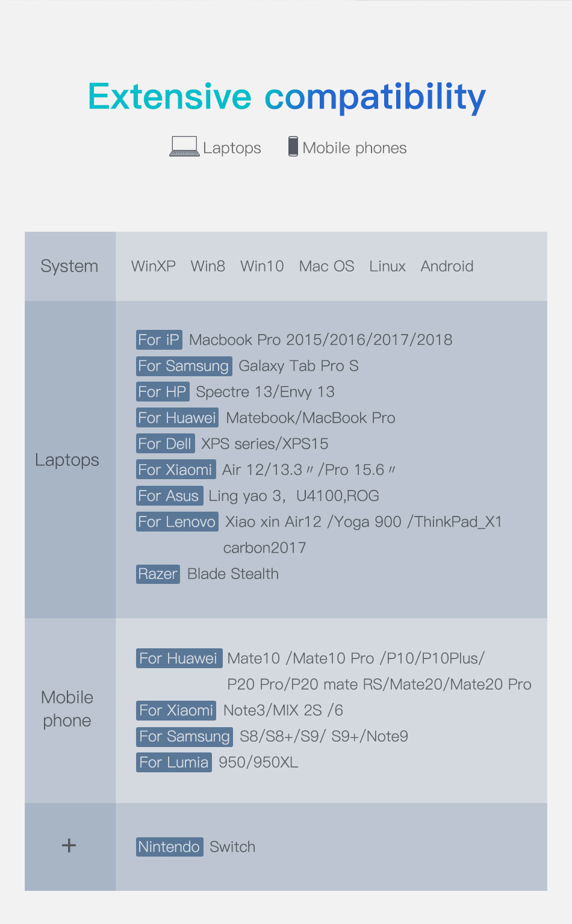Image resolution: width=572 pixels, height=924 pixels.
Task: Select "Spectre 13/Envy 13" text
Action: point(266,392)
